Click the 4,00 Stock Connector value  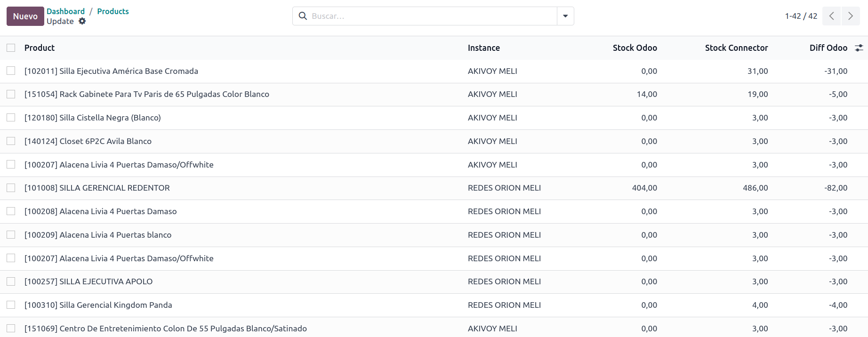click(760, 305)
